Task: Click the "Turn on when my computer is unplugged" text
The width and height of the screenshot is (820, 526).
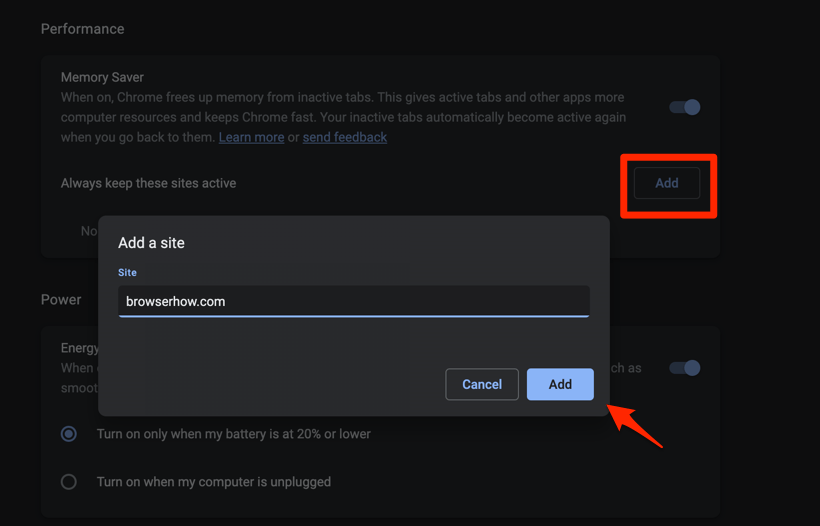Action: pyautogui.click(x=213, y=481)
